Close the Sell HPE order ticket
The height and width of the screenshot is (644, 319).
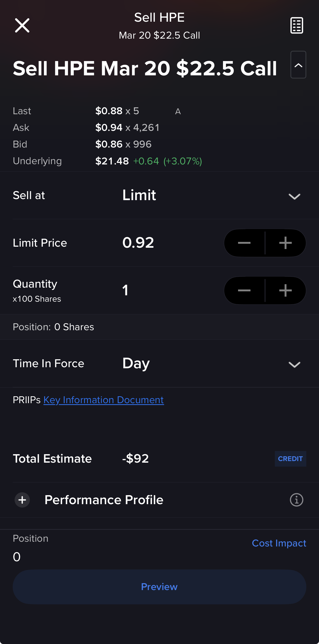tap(22, 25)
